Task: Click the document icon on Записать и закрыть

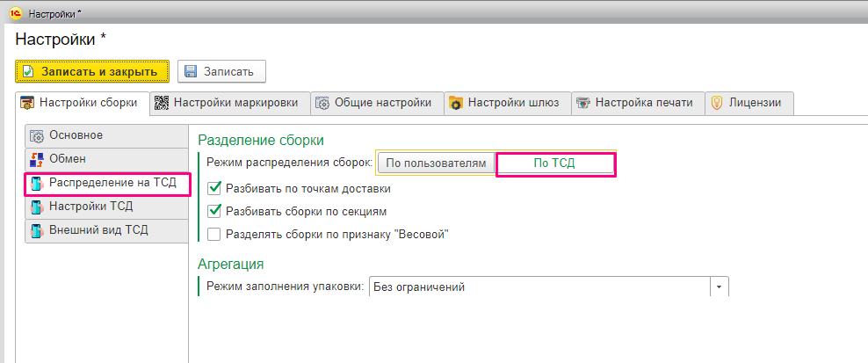Action: pos(28,71)
